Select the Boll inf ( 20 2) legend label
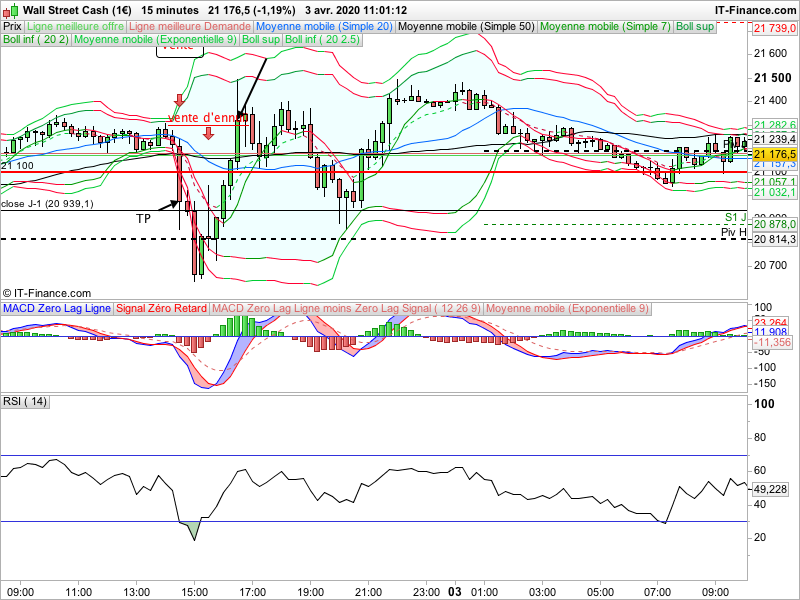 tap(36, 40)
